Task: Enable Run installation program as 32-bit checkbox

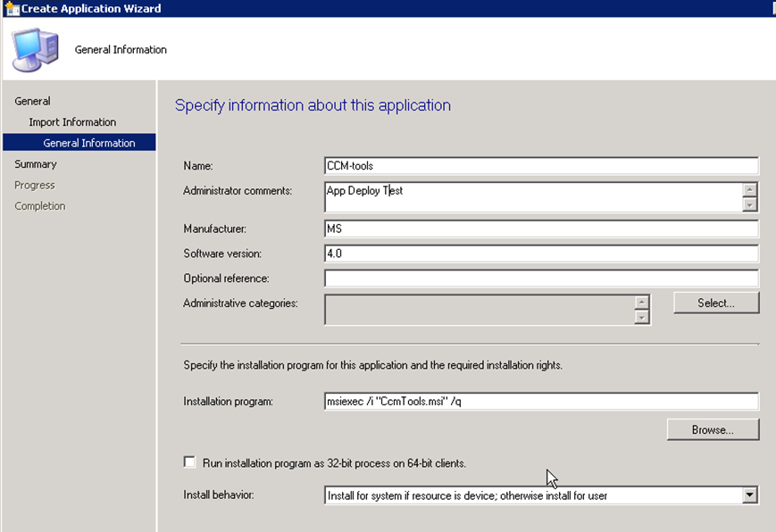Action: [x=189, y=462]
